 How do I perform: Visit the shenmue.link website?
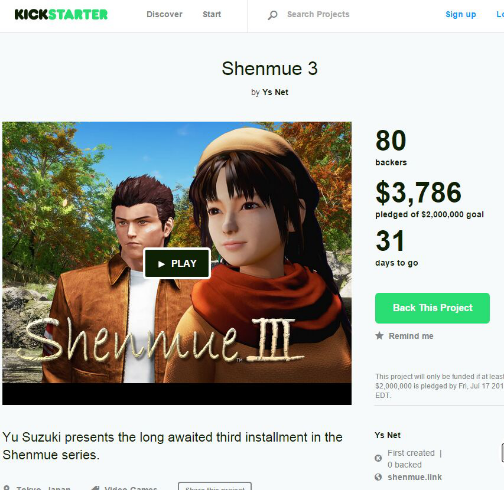tap(415, 477)
